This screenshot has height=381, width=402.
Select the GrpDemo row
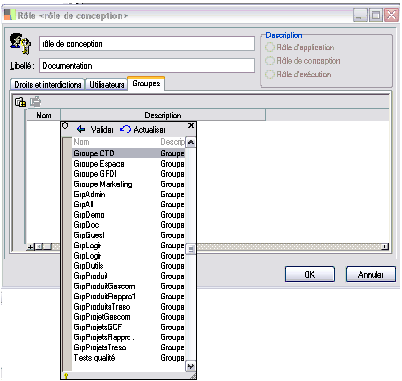[129, 215]
